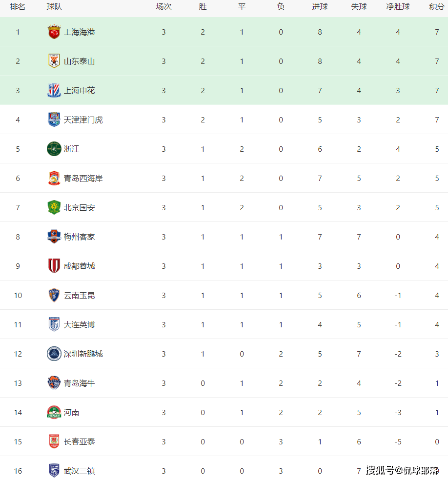Viewport: 448px width, 480px height.
Task: Click the 武汉三镇 blue crest
Action: (x=54, y=471)
